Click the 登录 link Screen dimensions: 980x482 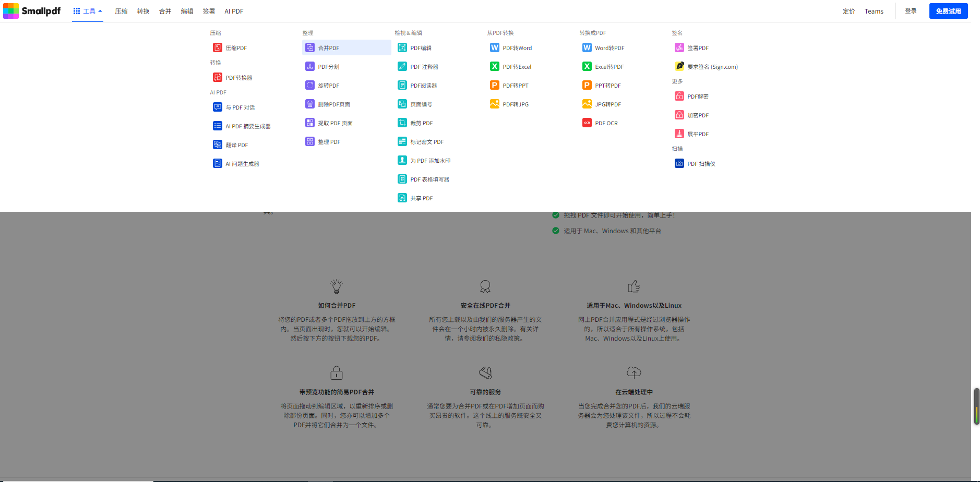[911, 11]
